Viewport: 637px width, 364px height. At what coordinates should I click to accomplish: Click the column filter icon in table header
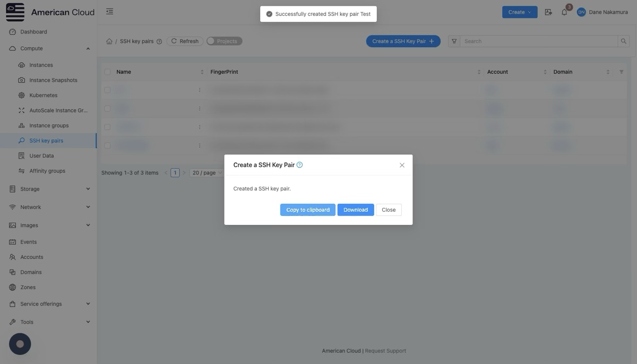(x=621, y=72)
